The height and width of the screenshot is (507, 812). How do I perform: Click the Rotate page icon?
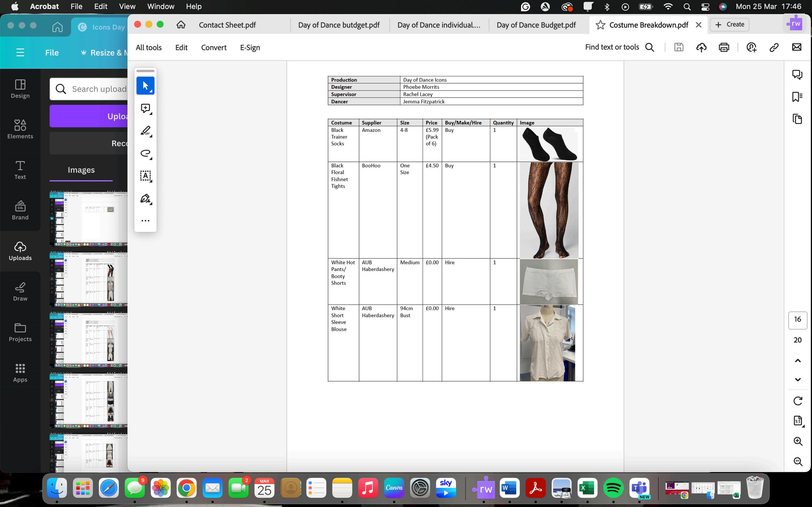[798, 401]
